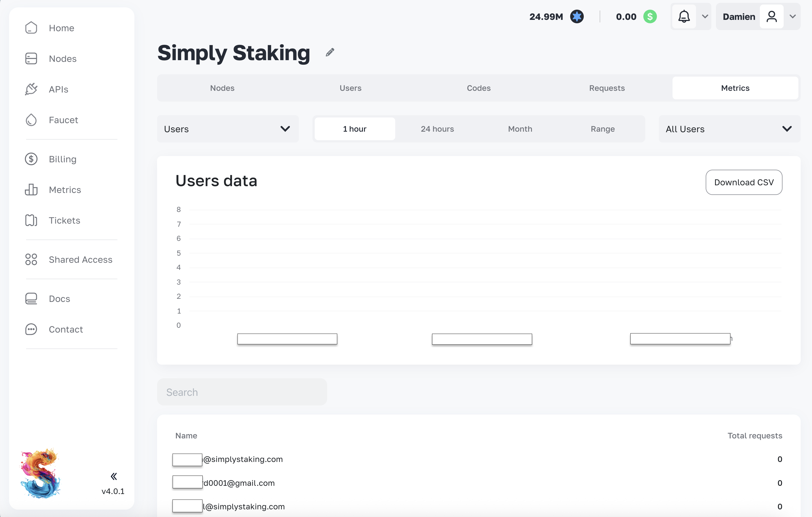
Task: Click the 24.99M token balance
Action: point(546,16)
